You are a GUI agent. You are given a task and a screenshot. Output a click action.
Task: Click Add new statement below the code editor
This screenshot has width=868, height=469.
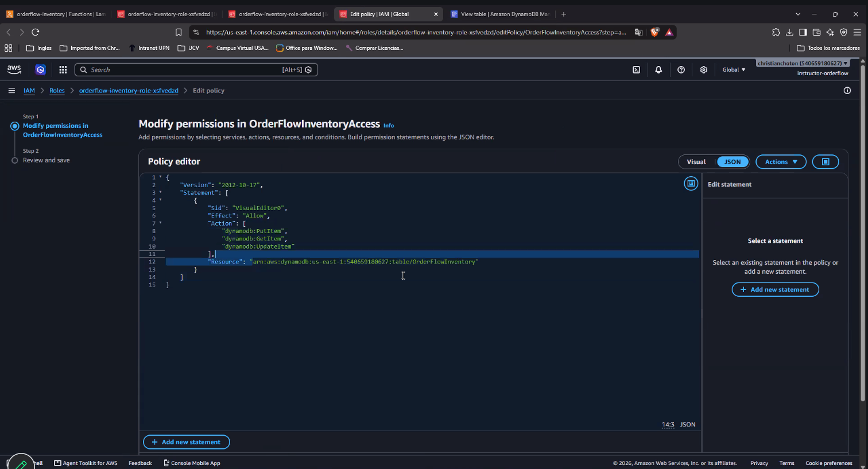186,442
